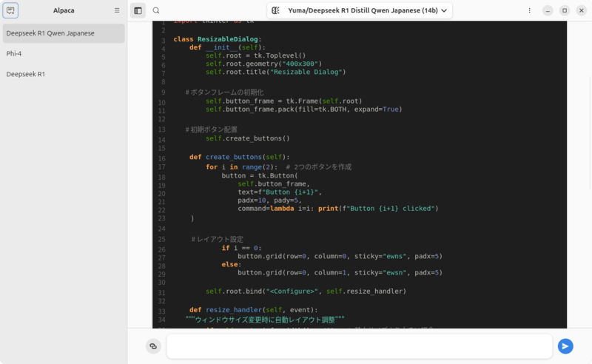The image size is (592, 364).
Task: Open the chat list hamburger menu
Action: point(117,10)
